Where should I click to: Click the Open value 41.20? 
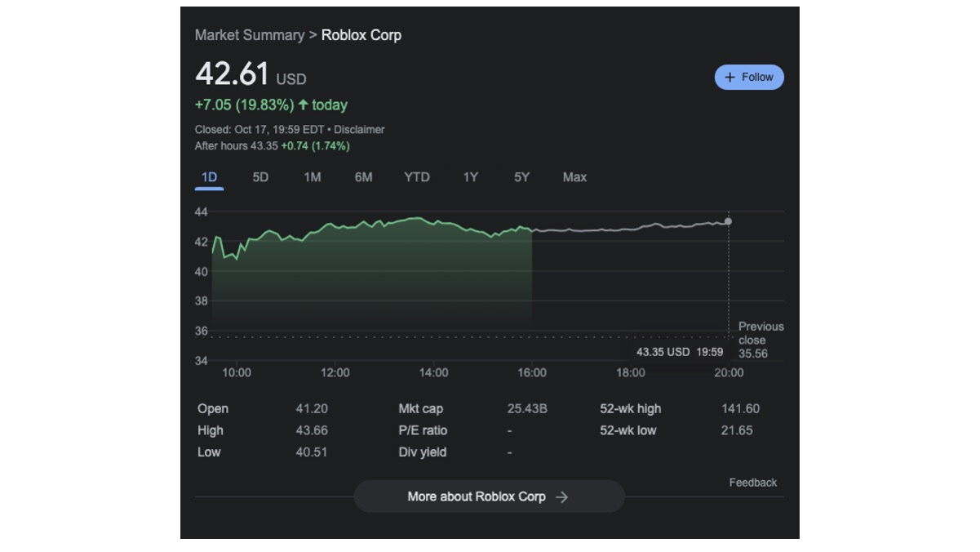point(312,408)
